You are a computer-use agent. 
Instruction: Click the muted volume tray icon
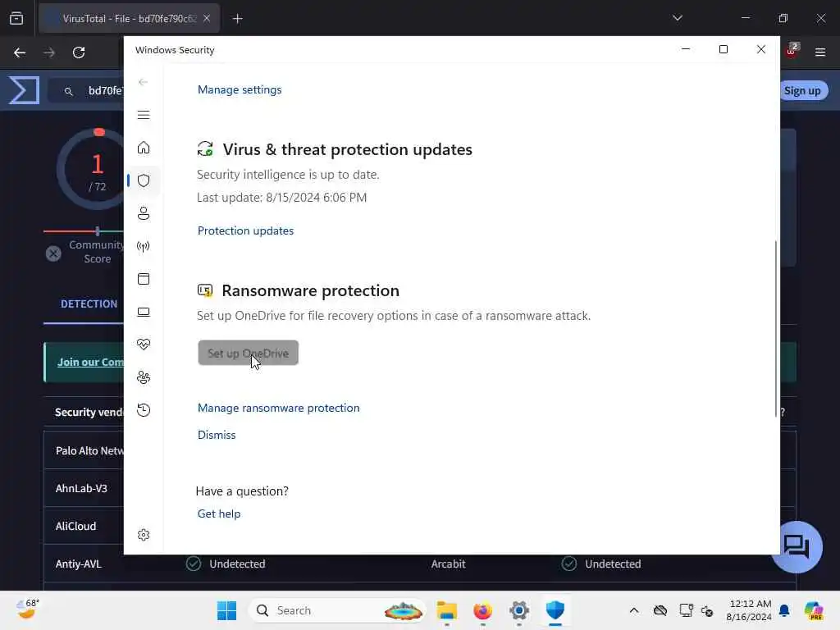(x=707, y=610)
